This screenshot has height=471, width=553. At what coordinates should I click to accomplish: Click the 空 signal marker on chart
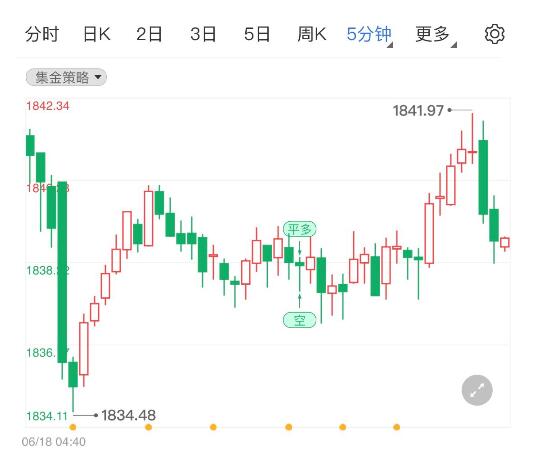pyautogui.click(x=299, y=320)
